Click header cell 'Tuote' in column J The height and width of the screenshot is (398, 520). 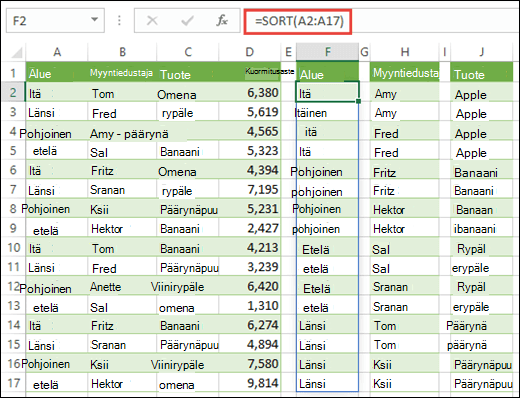pos(482,73)
